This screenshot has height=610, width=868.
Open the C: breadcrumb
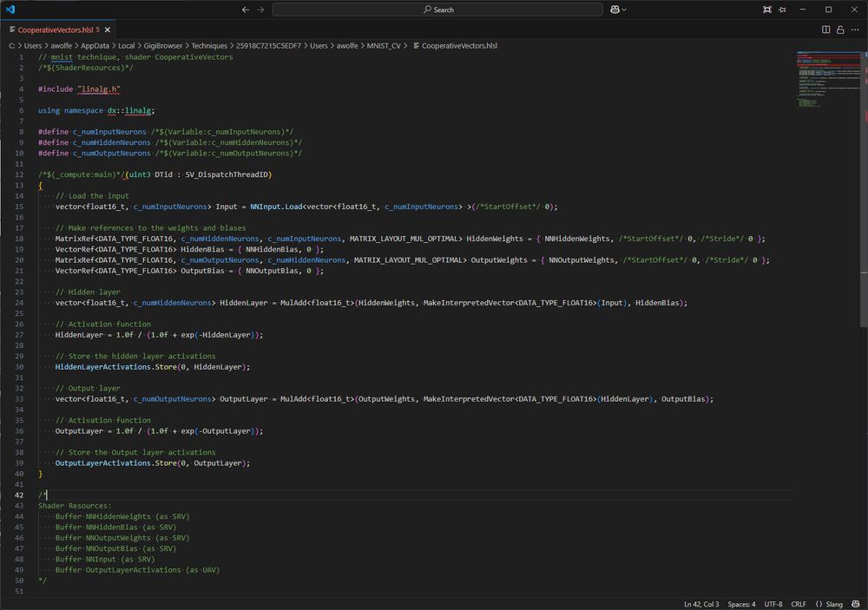point(11,45)
